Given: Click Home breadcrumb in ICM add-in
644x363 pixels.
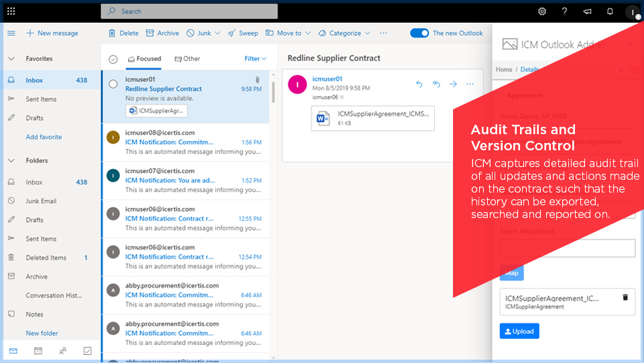Looking at the screenshot, I should (503, 70).
